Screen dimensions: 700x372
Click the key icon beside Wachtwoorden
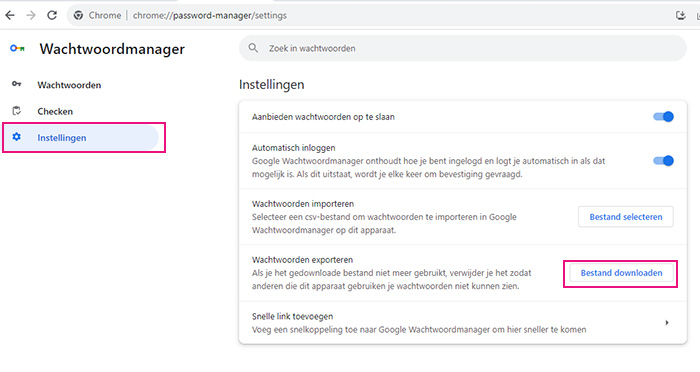click(17, 84)
